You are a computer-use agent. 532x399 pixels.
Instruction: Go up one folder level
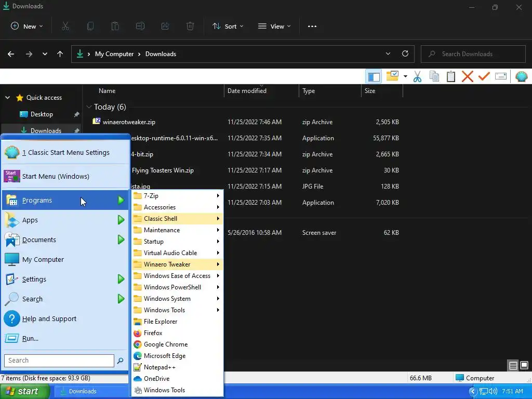(60, 54)
